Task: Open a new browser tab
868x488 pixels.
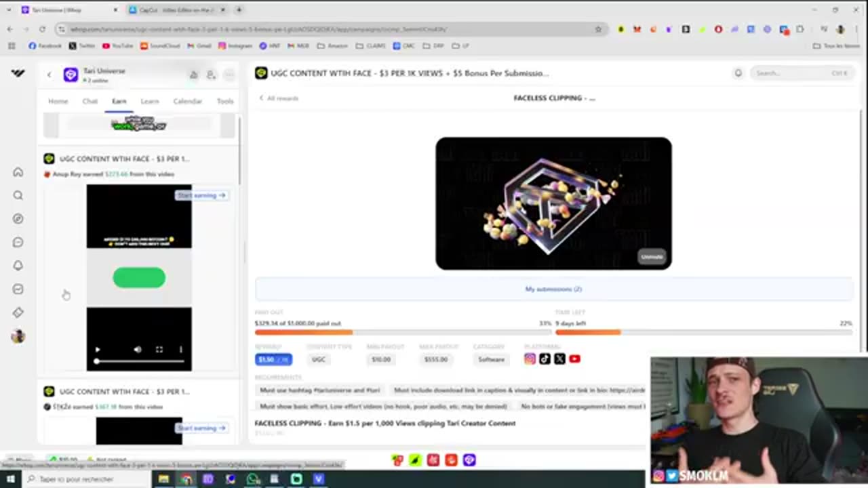Action: [239, 10]
